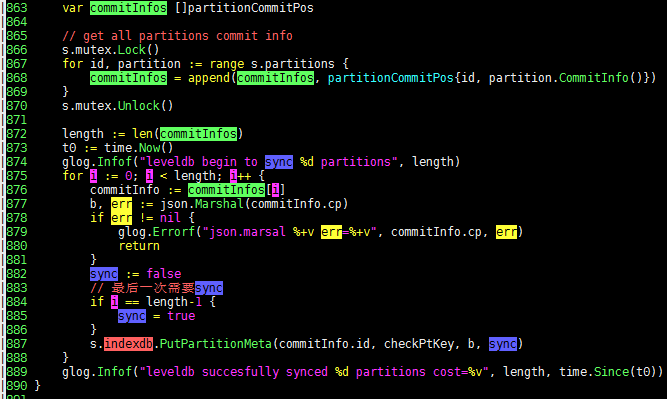
Task: Click 'time.Since(t0)' on line 889
Action: tap(607, 372)
